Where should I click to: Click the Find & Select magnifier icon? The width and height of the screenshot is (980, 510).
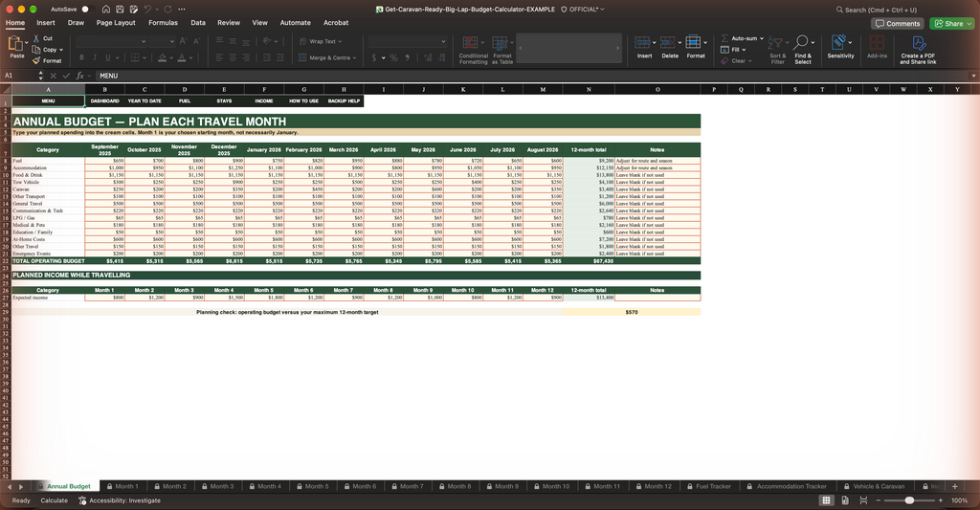click(x=801, y=42)
